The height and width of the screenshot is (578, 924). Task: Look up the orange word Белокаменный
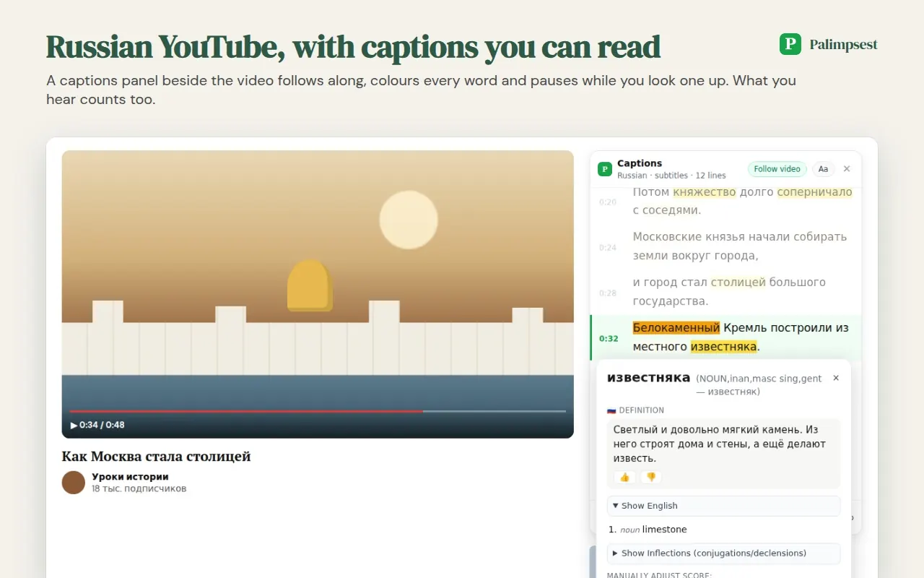point(676,327)
